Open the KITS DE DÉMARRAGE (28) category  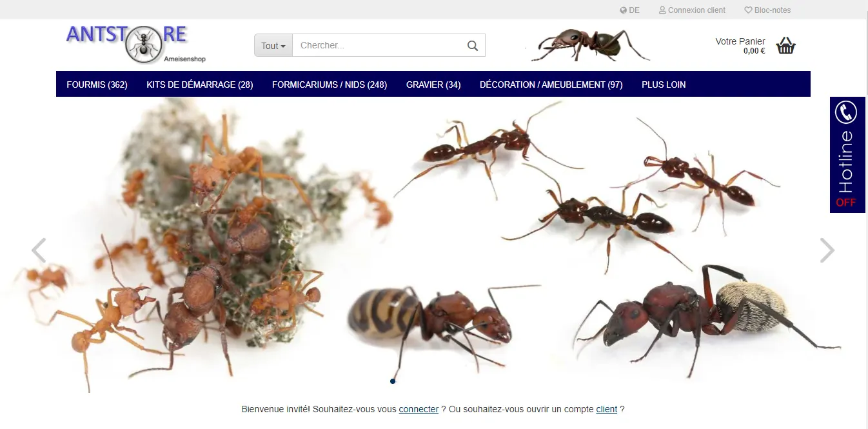point(200,85)
